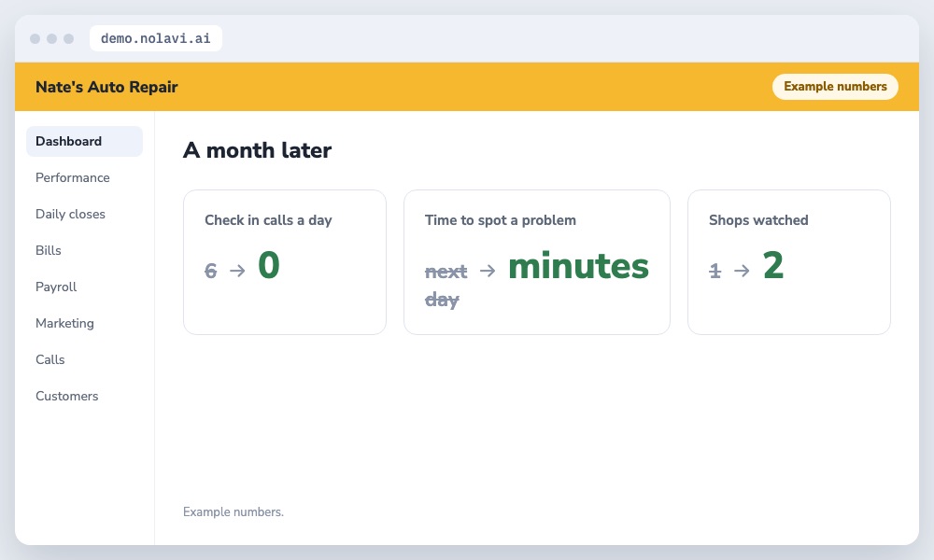Click the third gray window dot
The image size is (934, 560).
coord(68,38)
